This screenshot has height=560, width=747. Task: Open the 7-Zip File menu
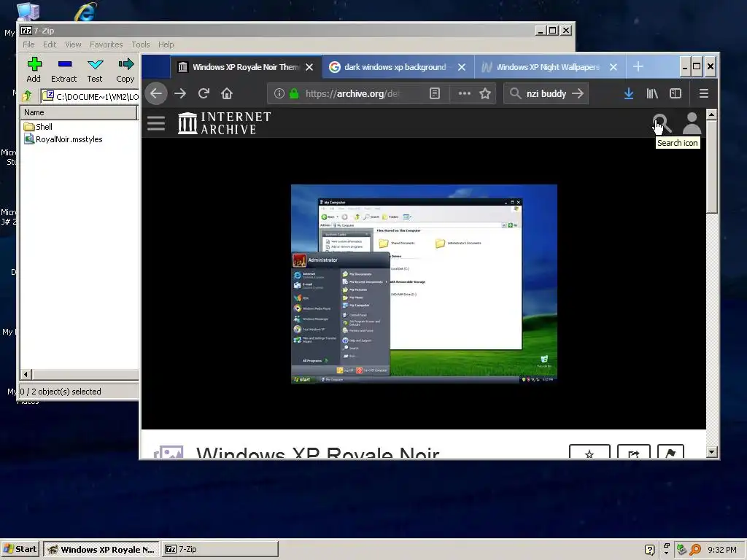[28, 44]
